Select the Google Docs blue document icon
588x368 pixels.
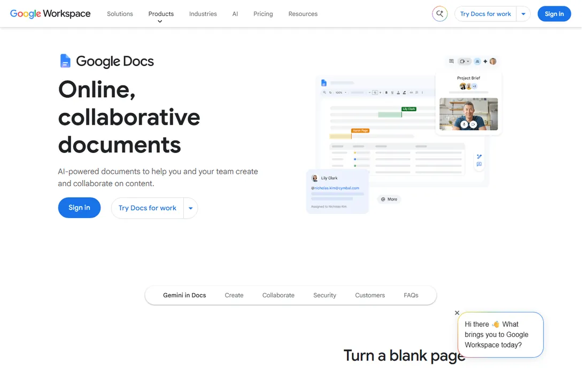tap(66, 62)
